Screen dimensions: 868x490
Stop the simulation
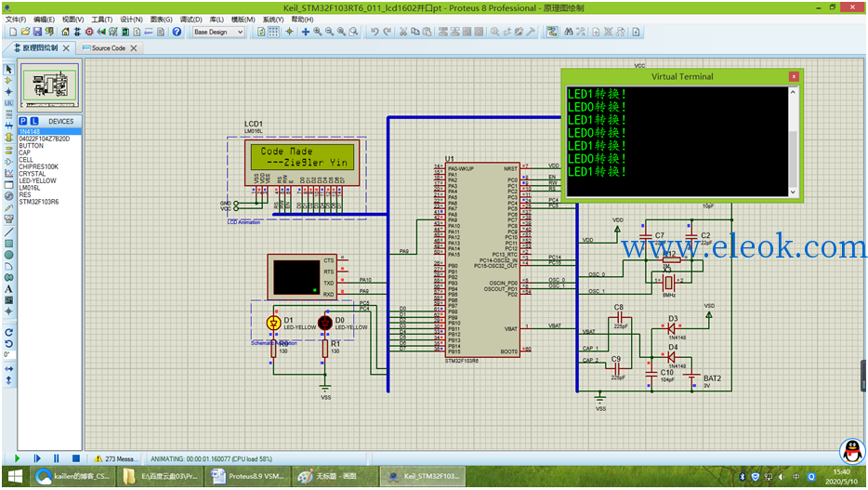(76, 458)
